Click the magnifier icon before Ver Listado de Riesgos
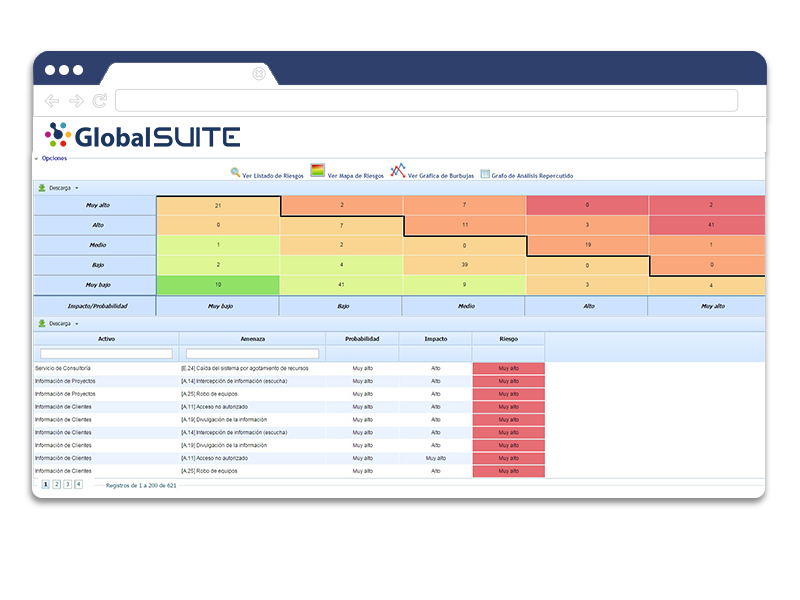Screen dimensions: 800x600 point(233,172)
